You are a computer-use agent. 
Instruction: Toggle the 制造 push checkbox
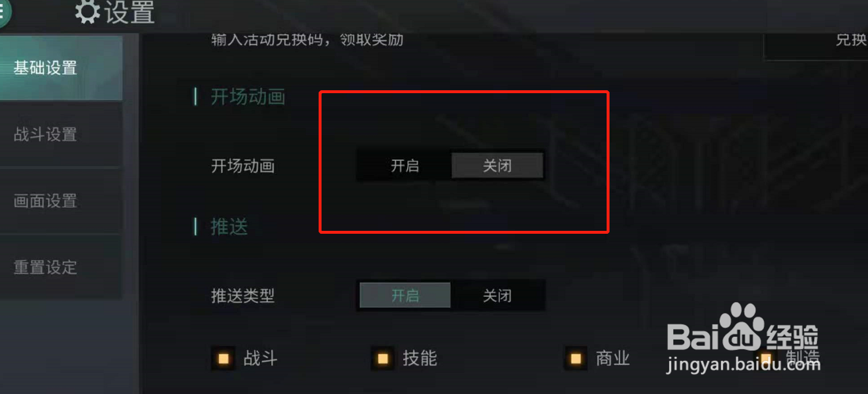(x=766, y=359)
